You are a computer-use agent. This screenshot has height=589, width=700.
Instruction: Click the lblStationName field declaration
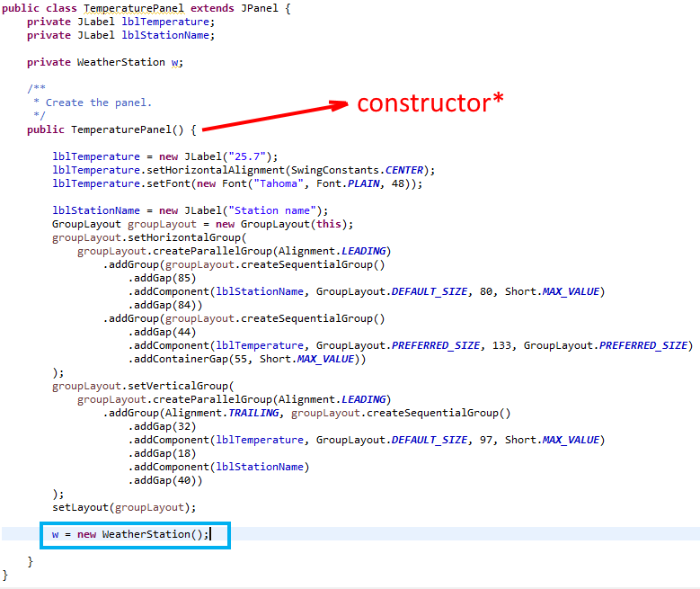(120, 35)
